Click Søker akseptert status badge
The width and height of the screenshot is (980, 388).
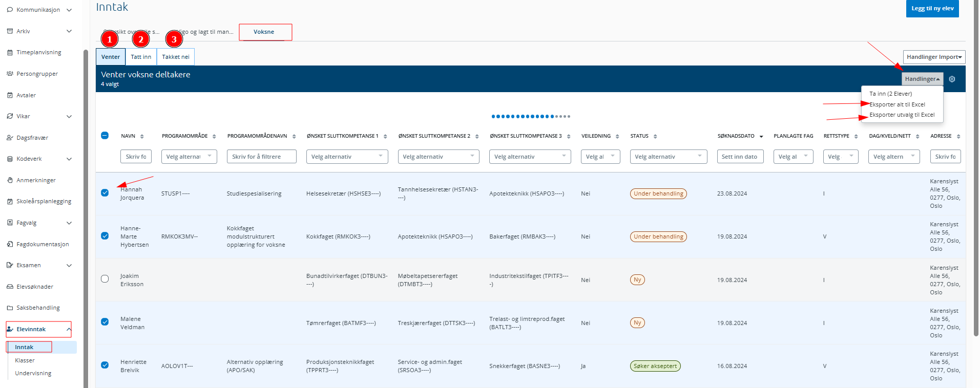[655, 366]
